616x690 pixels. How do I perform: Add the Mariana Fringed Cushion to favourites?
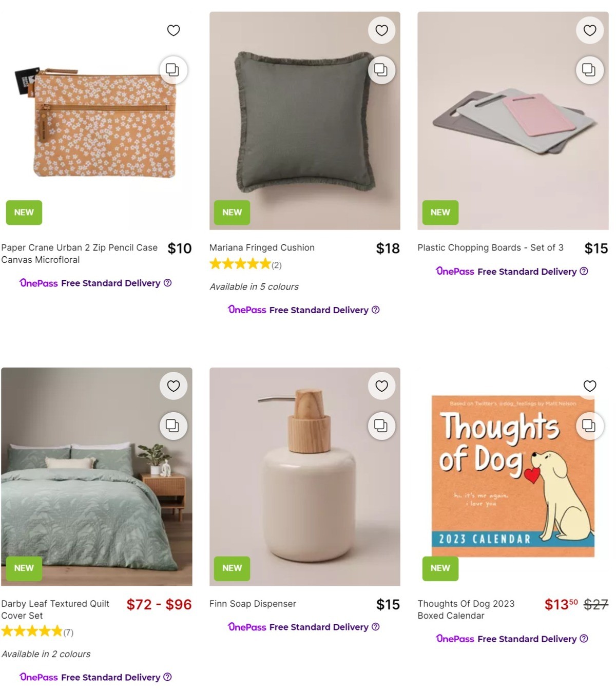tap(381, 30)
